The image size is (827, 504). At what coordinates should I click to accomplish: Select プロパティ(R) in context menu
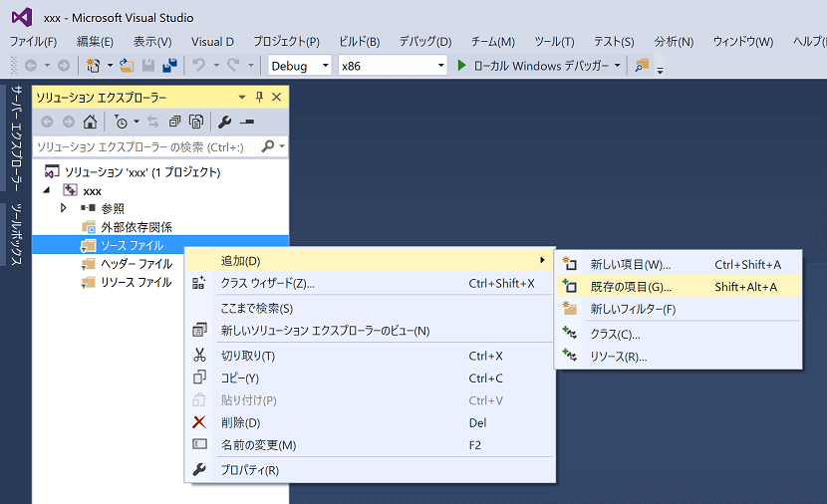pos(370,470)
